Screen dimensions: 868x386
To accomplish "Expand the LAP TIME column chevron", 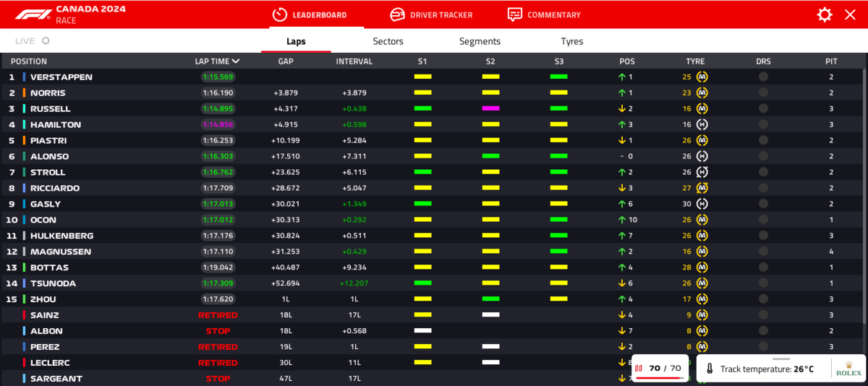I will coord(236,61).
